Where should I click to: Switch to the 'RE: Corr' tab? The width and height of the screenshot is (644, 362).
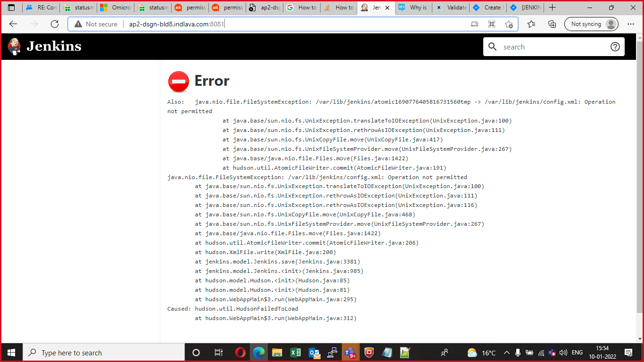click(x=41, y=8)
